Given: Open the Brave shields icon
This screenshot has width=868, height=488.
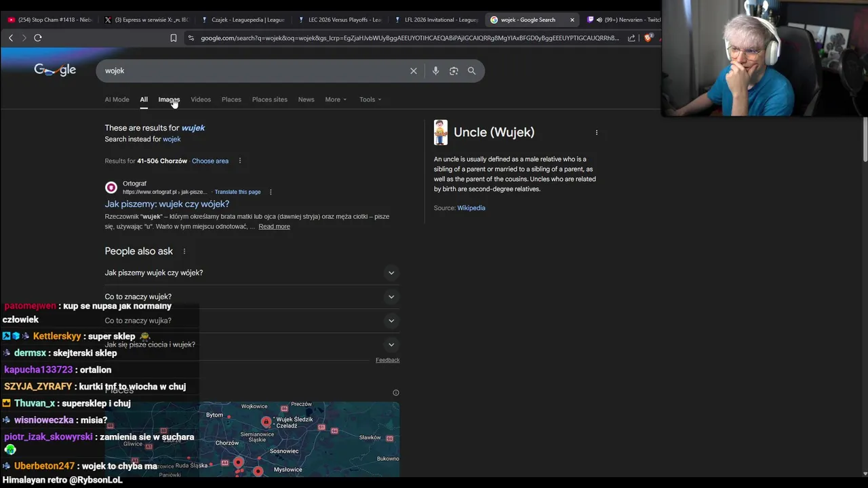Looking at the screenshot, I should (x=648, y=38).
